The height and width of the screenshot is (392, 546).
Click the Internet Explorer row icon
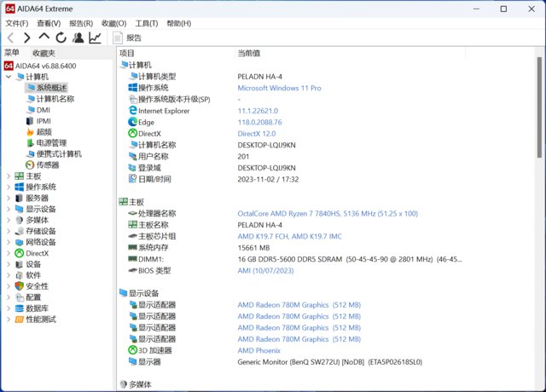[133, 111]
